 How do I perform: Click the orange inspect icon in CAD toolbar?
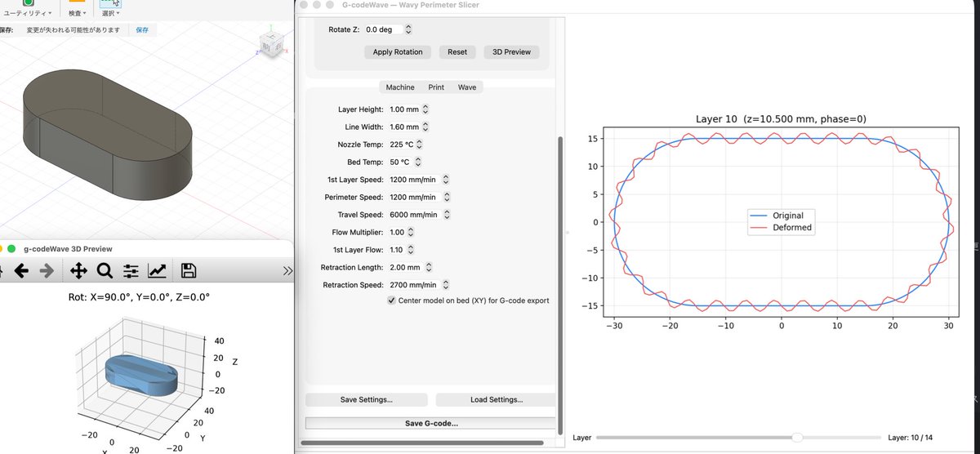tap(77, 2)
